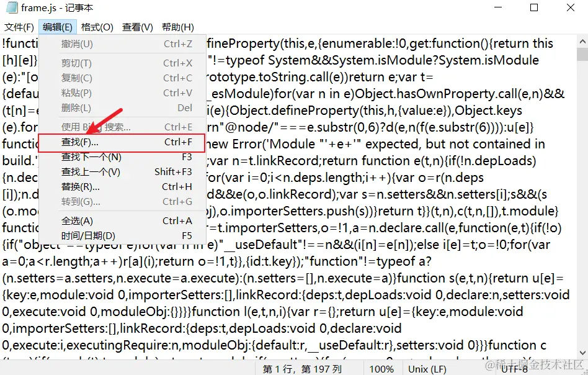Click the scrollbar up arrow
This screenshot has height=375, width=588.
582,42
